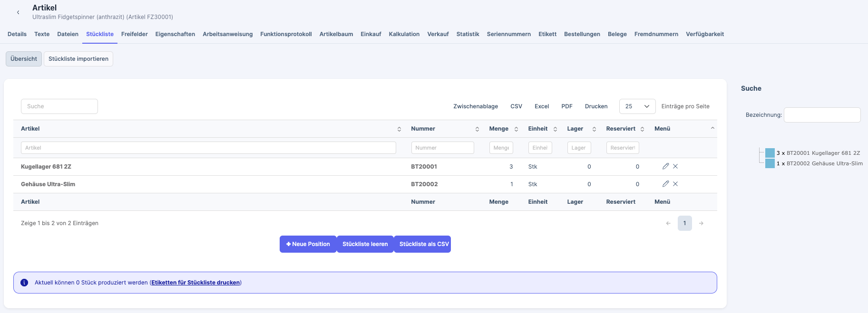Sort the table by Artikel column
This screenshot has width=868, height=313.
399,129
